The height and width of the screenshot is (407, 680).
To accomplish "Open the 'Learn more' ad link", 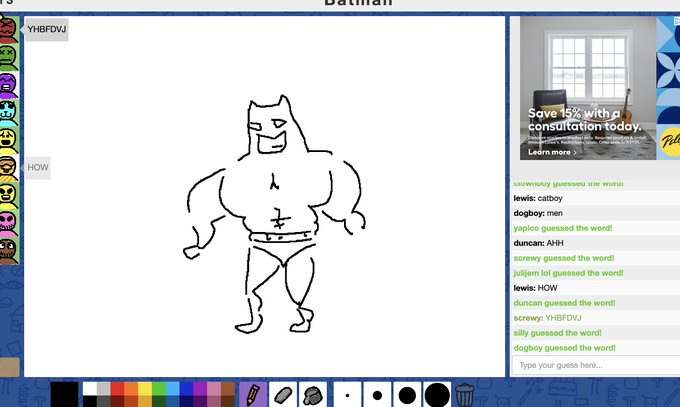I will (552, 152).
